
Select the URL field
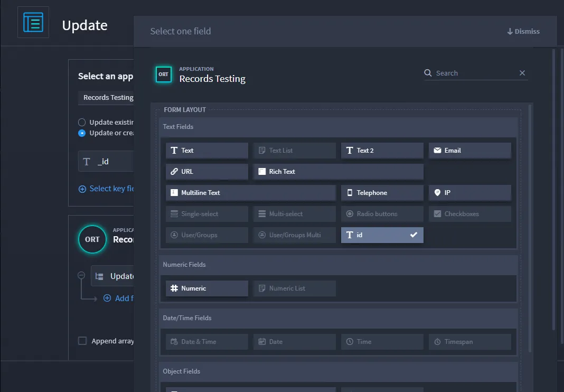point(207,172)
